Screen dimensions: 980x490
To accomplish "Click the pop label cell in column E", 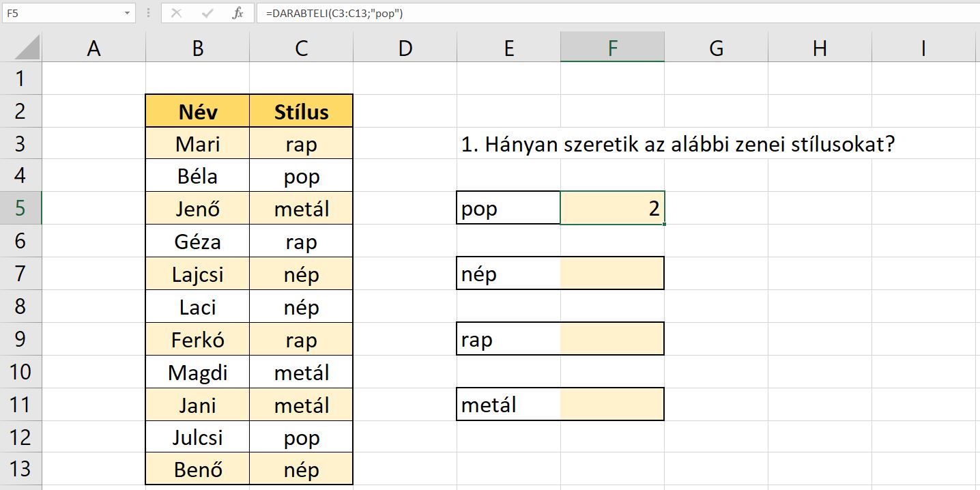I will coord(508,208).
